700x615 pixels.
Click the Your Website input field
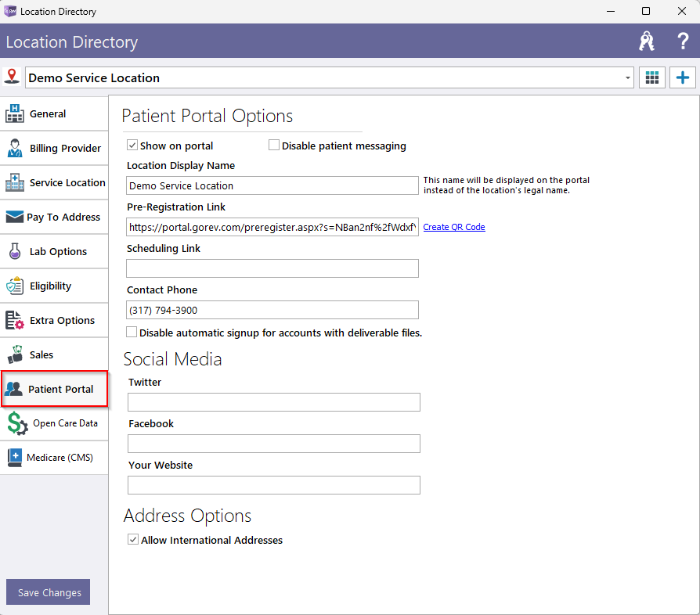pos(274,485)
